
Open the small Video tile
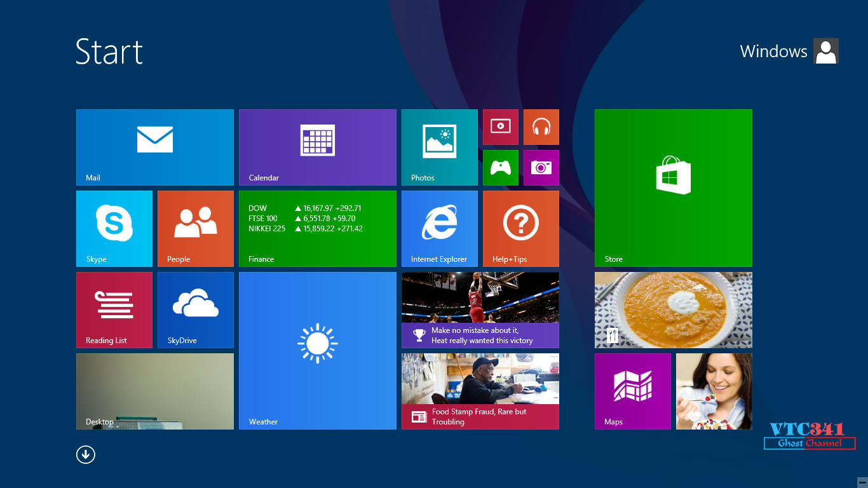click(x=501, y=127)
